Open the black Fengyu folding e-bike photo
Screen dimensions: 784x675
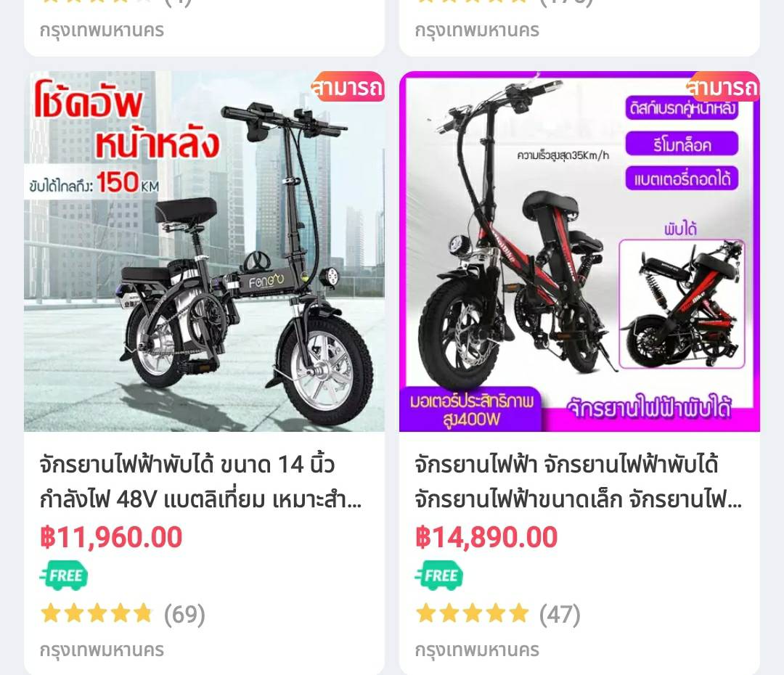(x=204, y=252)
